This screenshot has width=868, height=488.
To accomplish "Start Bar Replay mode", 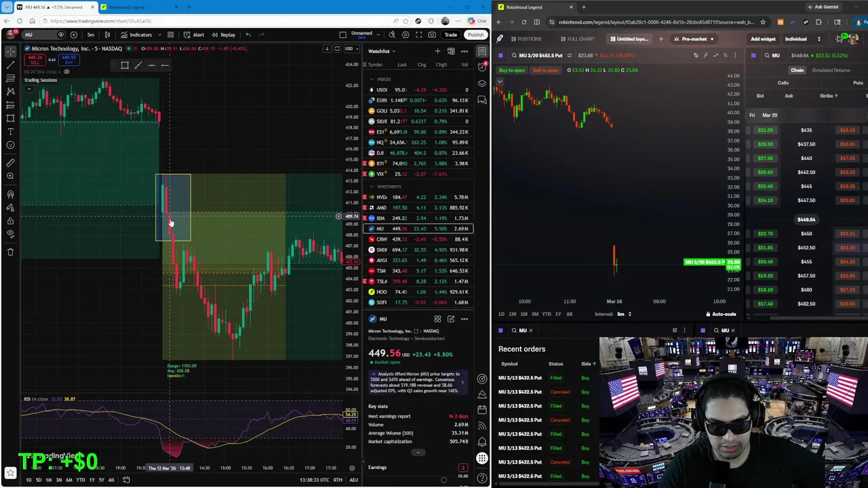I will point(224,35).
